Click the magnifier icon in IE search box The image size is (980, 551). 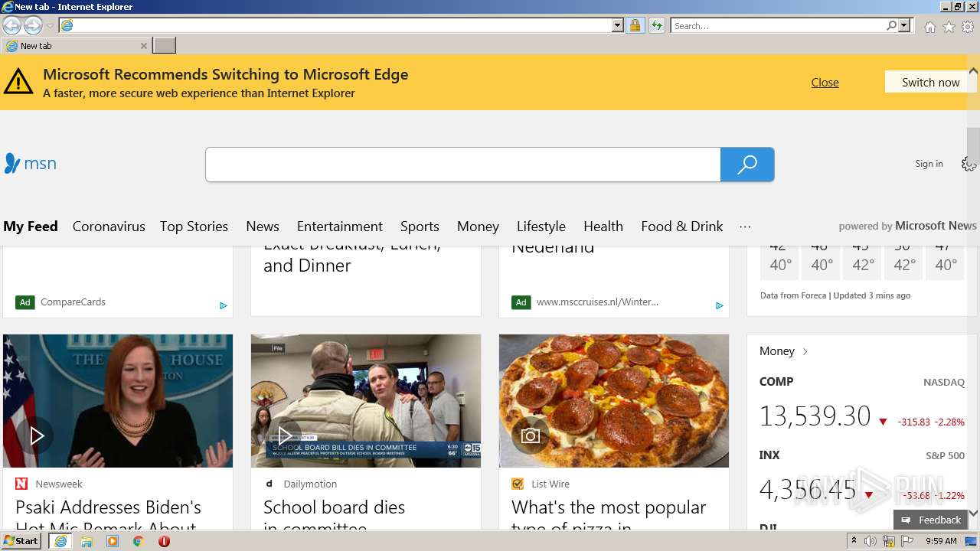(x=891, y=25)
